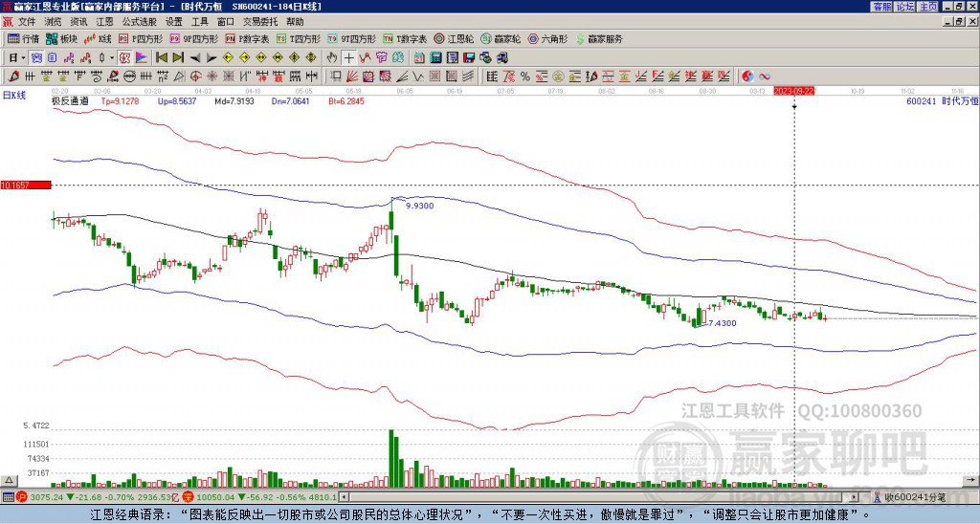Open the 9P四方形 tool
The image size is (980, 524).
(x=193, y=38)
